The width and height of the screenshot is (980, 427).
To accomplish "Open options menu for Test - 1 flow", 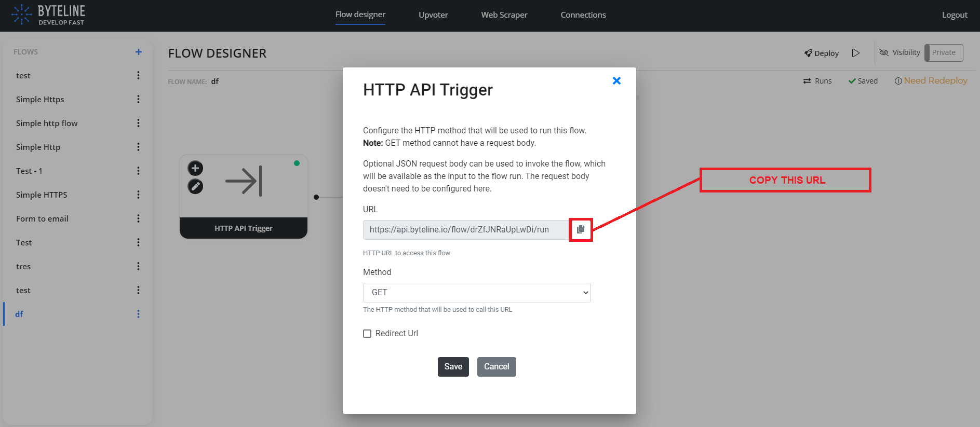I will point(138,171).
